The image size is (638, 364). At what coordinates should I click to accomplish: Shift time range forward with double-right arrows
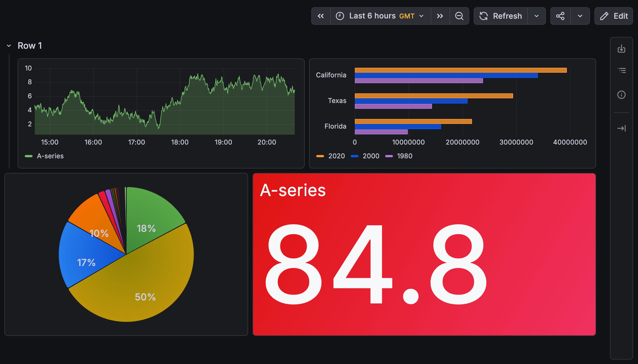tap(440, 16)
